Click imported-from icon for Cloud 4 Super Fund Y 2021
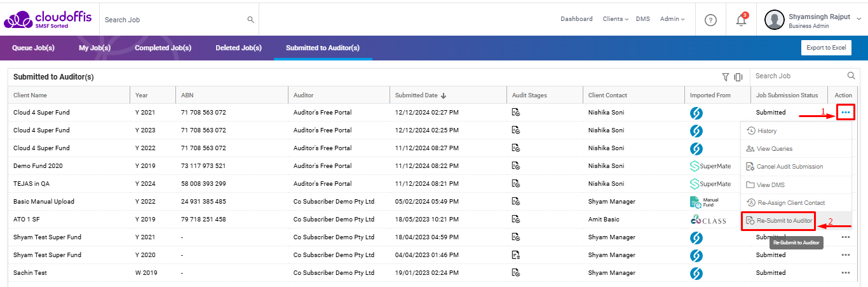 tap(696, 113)
